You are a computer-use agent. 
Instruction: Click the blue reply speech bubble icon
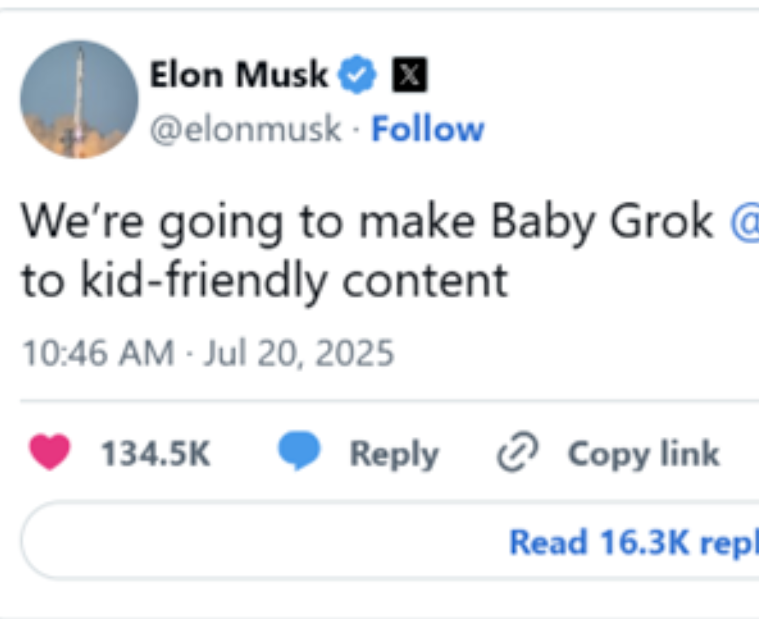click(x=298, y=453)
